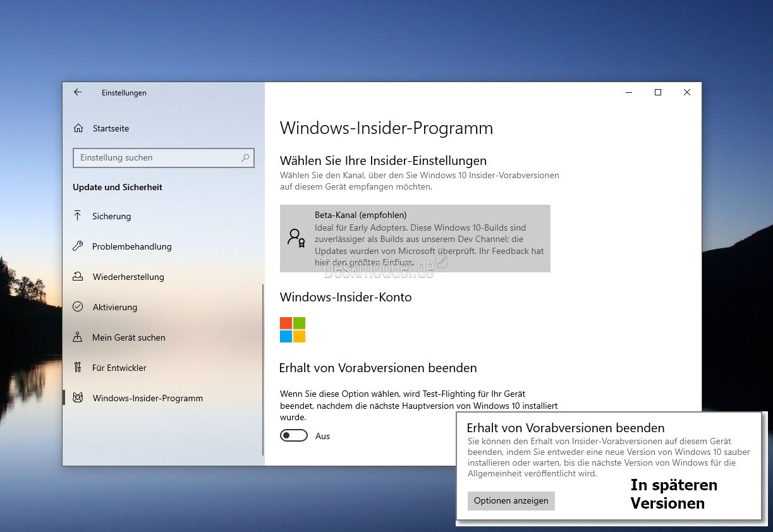This screenshot has height=532, width=773.
Task: Click the search magnifier icon
Action: point(245,158)
